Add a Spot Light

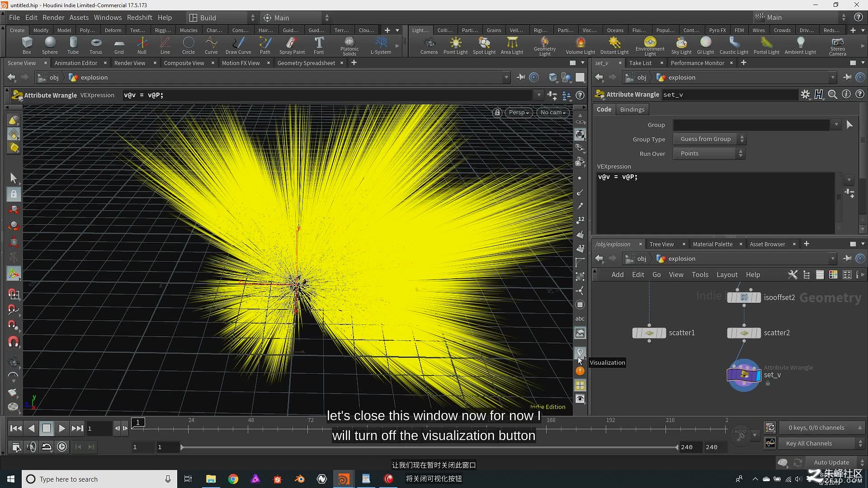pos(484,46)
